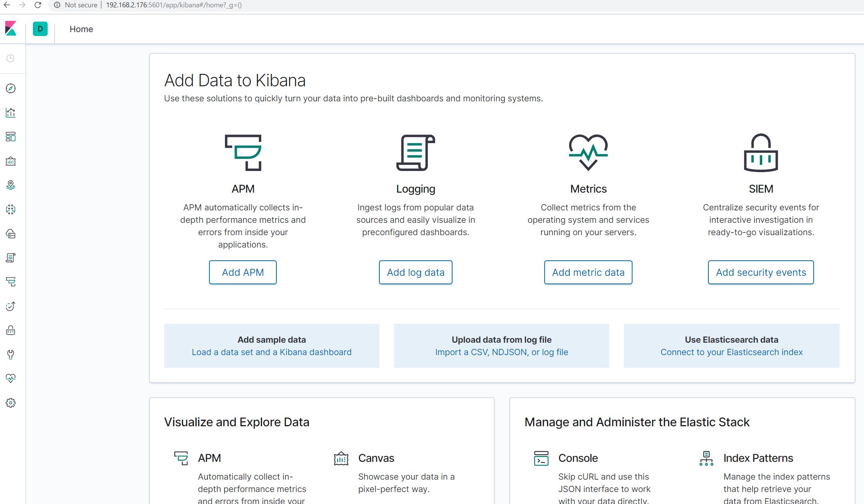Open Machine Learning from the sidebar
Viewport: 864px width, 504px height.
(x=11, y=210)
